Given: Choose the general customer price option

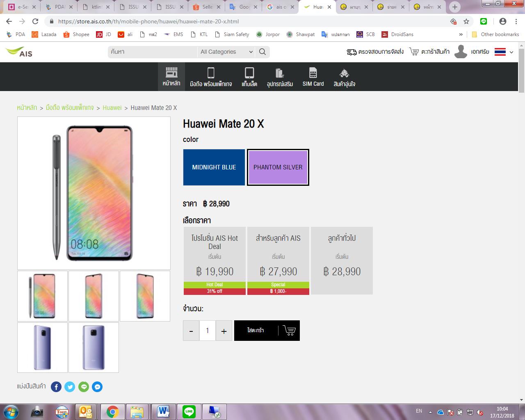Looking at the screenshot, I should click(342, 260).
